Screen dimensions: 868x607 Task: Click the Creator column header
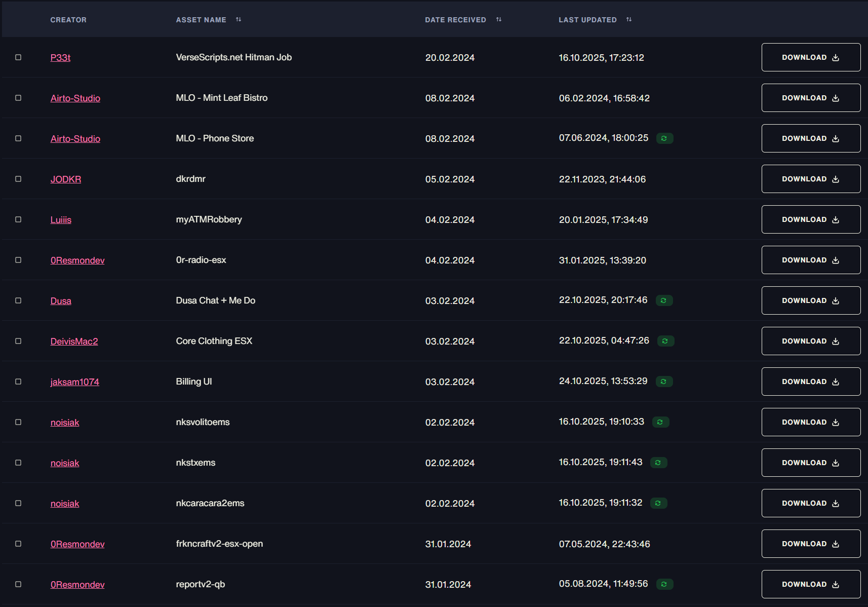pyautogui.click(x=68, y=20)
